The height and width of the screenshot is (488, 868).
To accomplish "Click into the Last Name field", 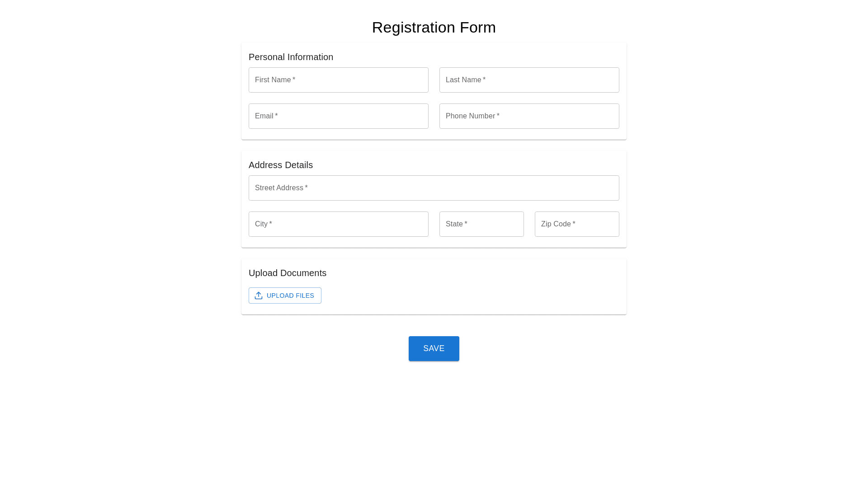I will point(529,80).
